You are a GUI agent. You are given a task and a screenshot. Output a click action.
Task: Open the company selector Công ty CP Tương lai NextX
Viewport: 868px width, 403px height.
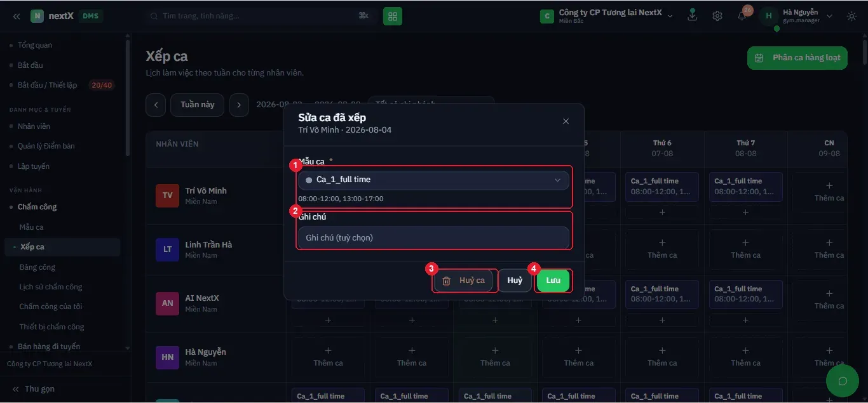[606, 16]
